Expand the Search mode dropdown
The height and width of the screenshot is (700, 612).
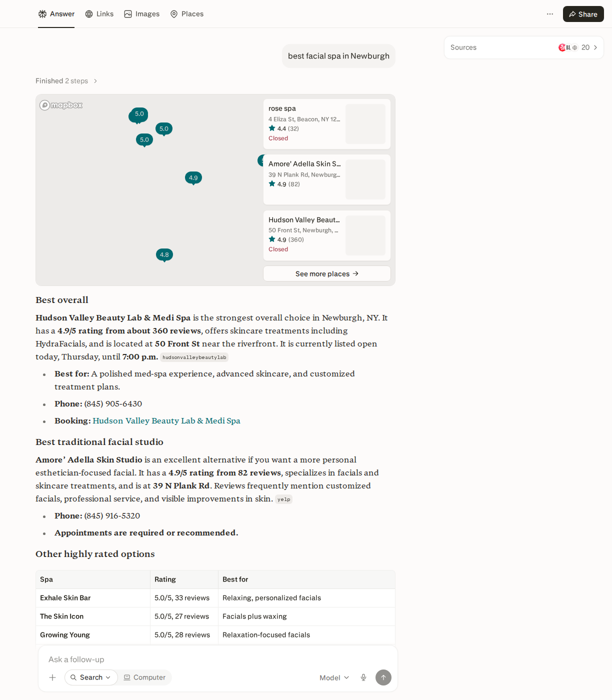click(x=91, y=677)
